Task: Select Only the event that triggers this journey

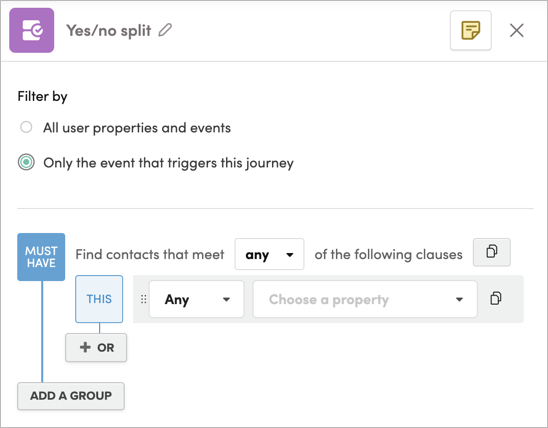Action: (26, 162)
